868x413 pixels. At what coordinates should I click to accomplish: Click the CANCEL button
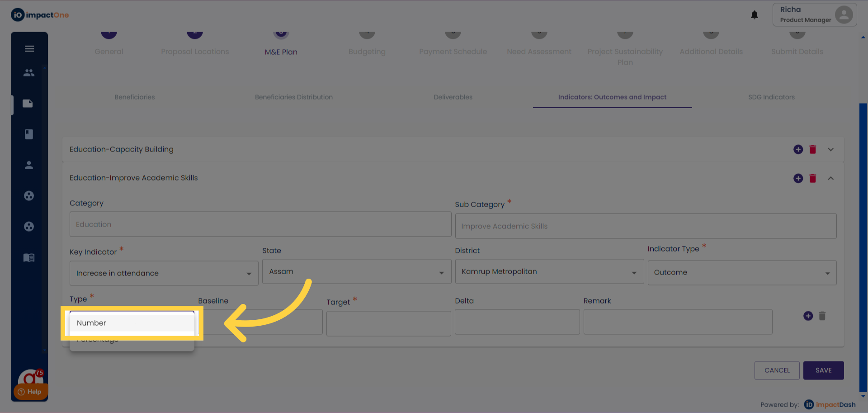(x=777, y=370)
